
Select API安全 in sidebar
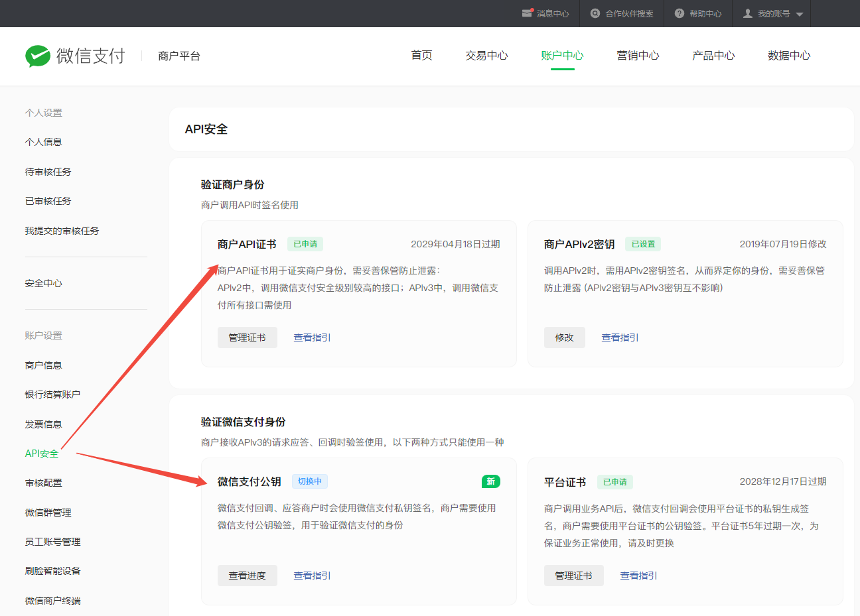point(42,454)
